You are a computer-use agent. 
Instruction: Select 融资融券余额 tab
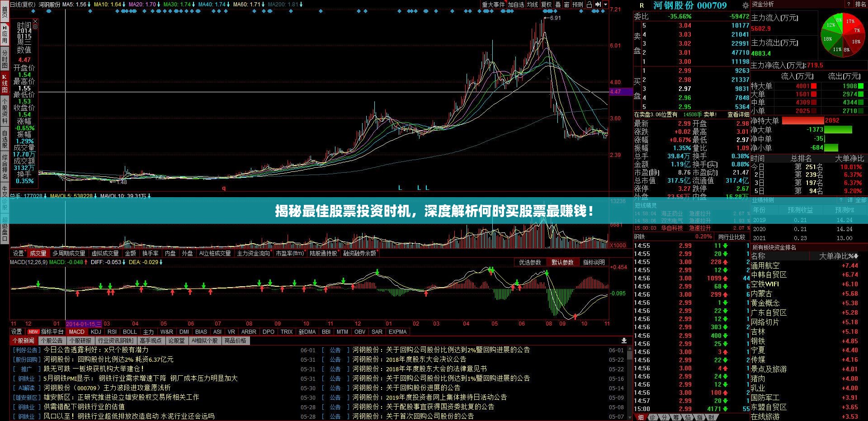(359, 254)
